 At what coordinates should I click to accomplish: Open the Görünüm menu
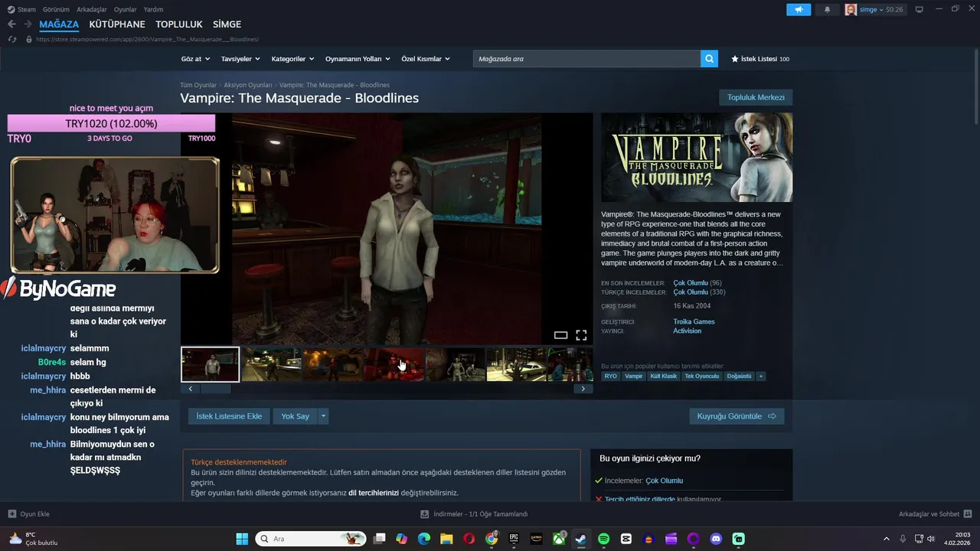pyautogui.click(x=56, y=9)
